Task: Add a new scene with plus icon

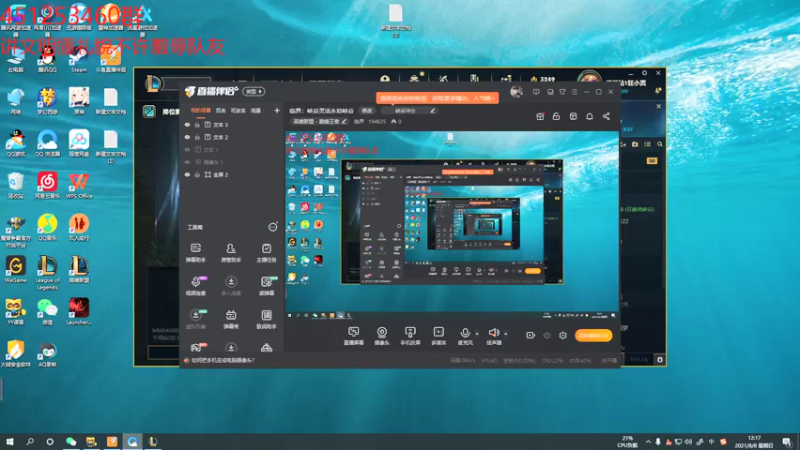Action: pos(277,110)
